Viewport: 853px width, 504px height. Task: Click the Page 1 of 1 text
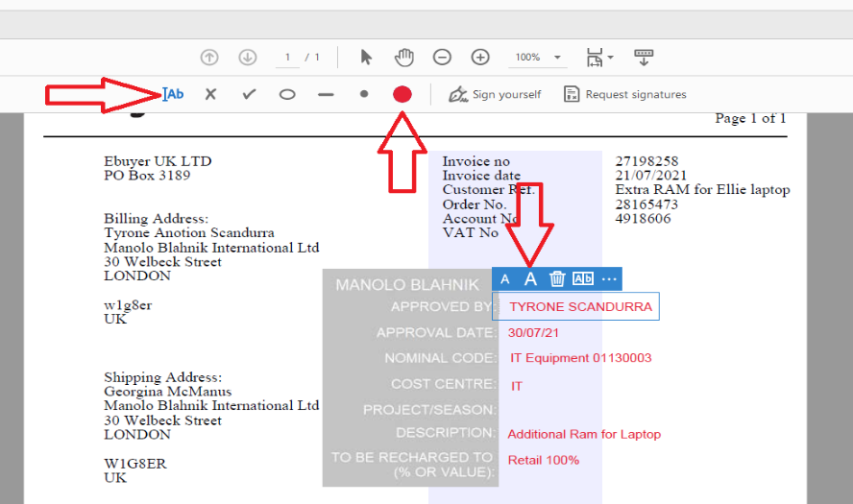(750, 118)
